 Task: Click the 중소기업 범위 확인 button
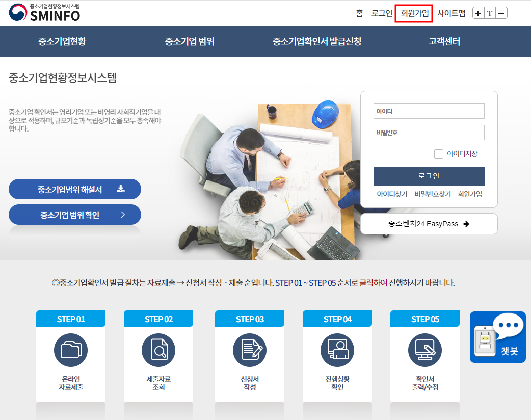point(74,215)
